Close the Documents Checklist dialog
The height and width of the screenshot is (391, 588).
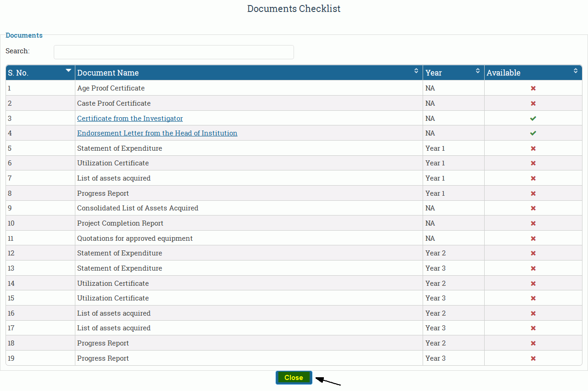pos(294,378)
